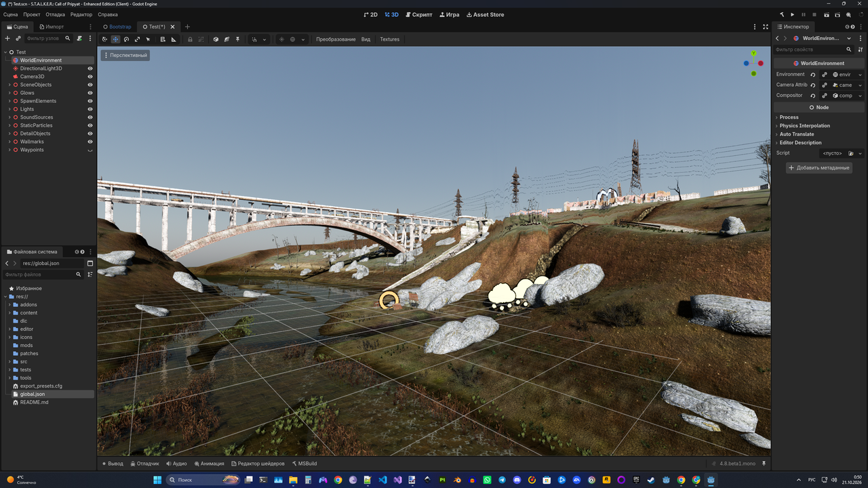The height and width of the screenshot is (488, 868).
Task: Click the Добавить метаданные button
Action: click(818, 167)
